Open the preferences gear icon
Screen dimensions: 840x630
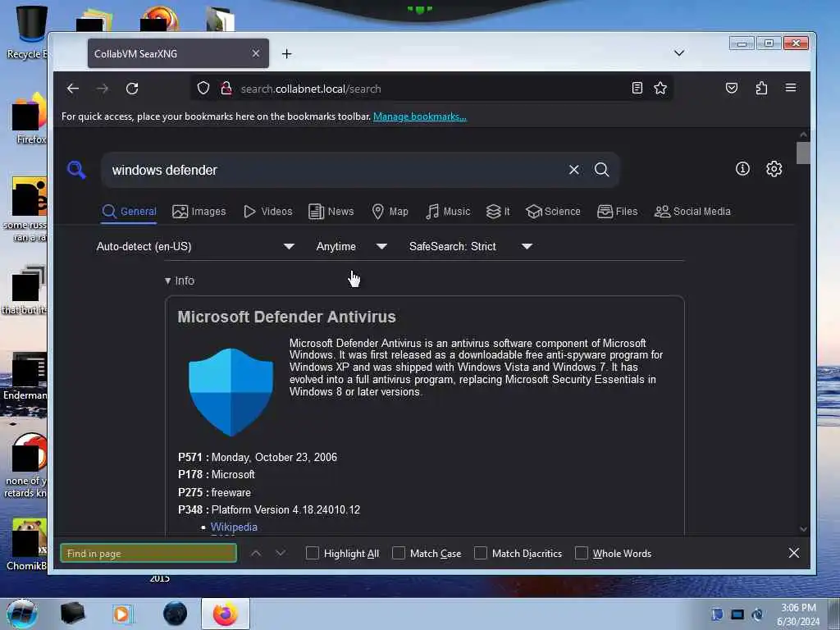(774, 169)
